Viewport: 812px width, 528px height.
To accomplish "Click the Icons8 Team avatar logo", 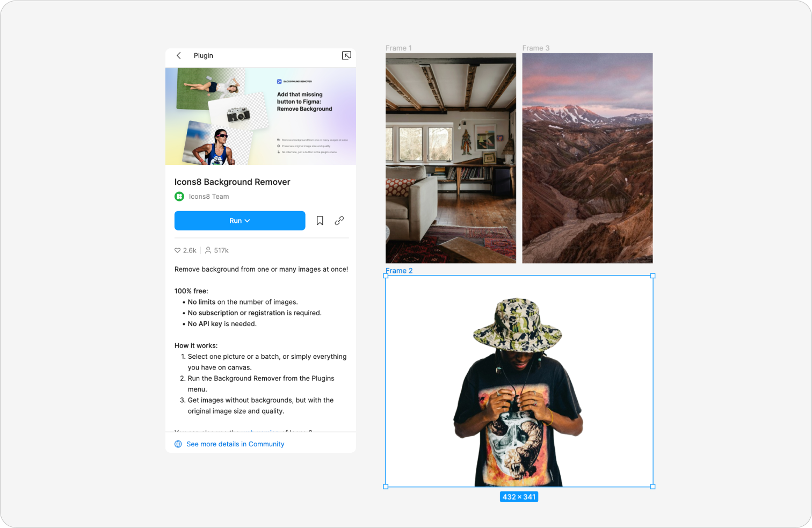I will 179,196.
